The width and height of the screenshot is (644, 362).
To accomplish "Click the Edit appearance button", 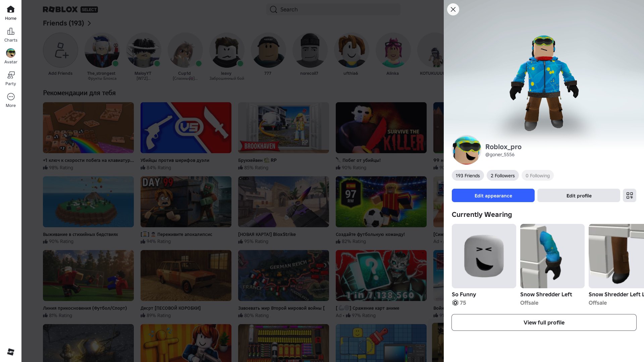I will (x=493, y=195).
